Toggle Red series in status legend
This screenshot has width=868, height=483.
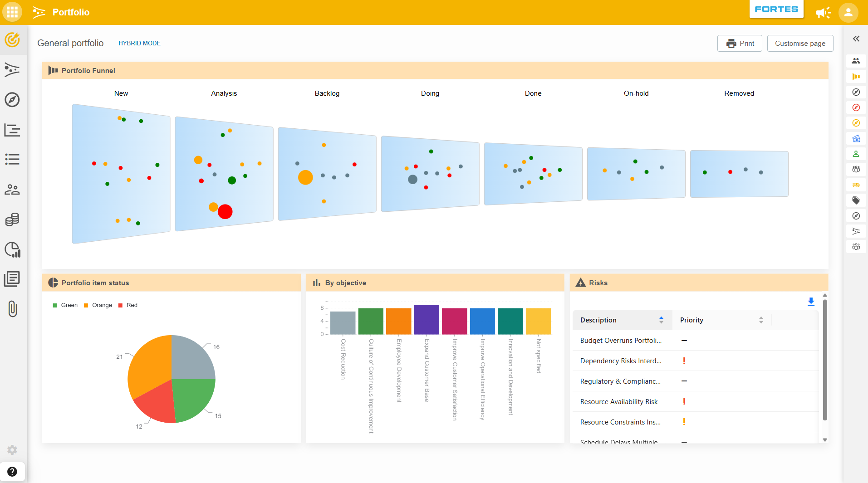click(128, 305)
